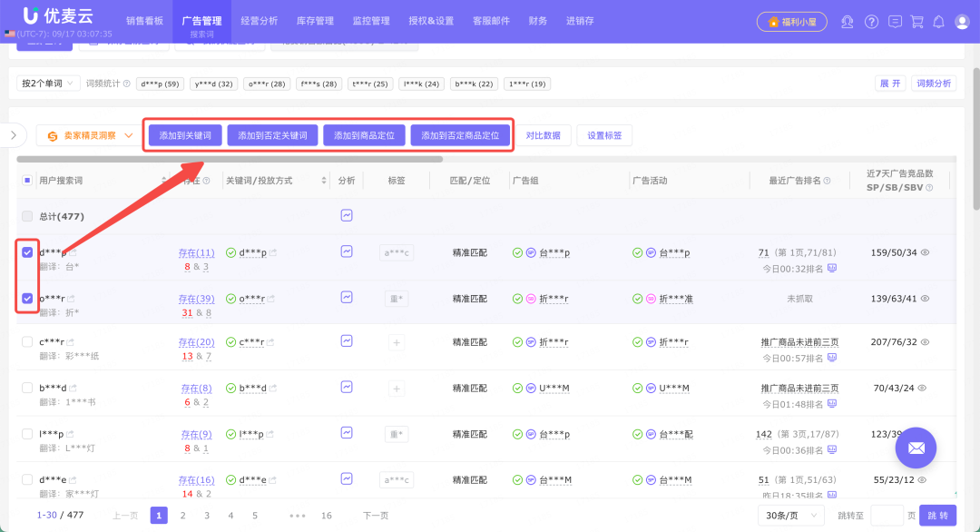Uncheck the checkbox for d***d row
The height and width of the screenshot is (532, 980).
(x=26, y=251)
